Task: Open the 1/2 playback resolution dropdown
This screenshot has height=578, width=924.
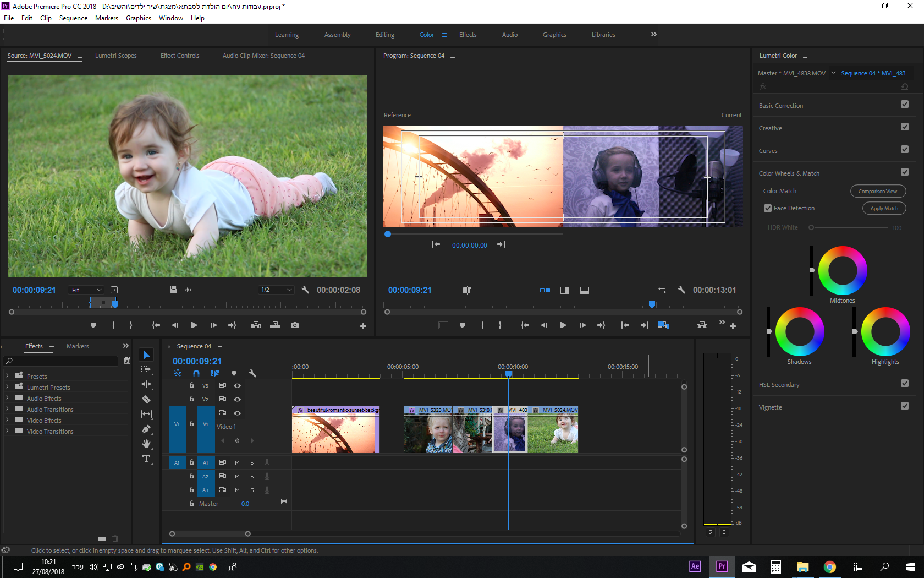Action: click(276, 290)
